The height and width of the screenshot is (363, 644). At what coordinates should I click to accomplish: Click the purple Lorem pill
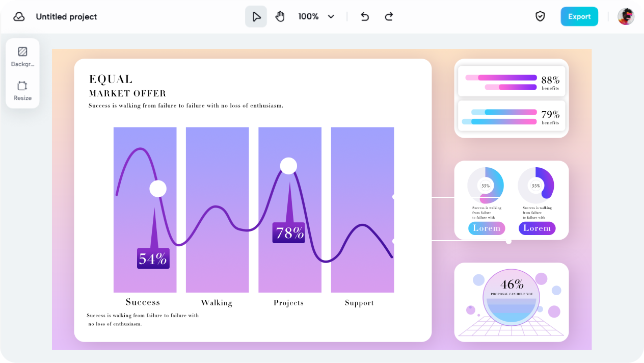tap(537, 228)
